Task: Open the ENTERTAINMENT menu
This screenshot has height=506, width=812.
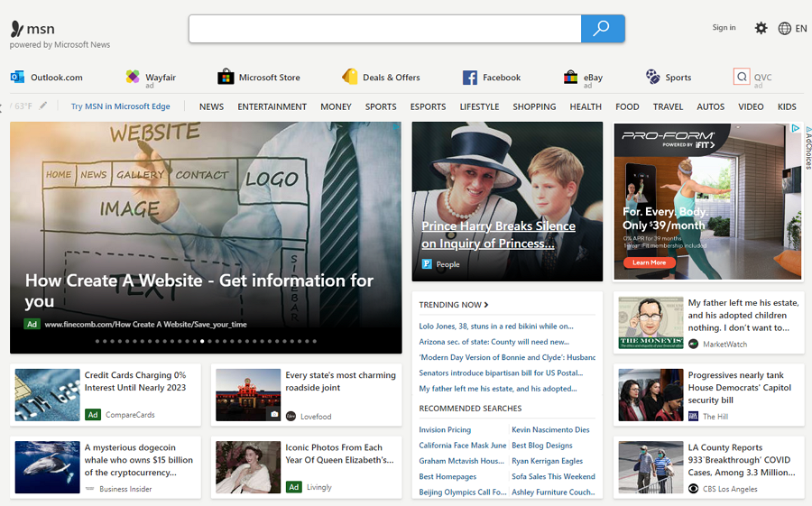Action: [x=272, y=106]
